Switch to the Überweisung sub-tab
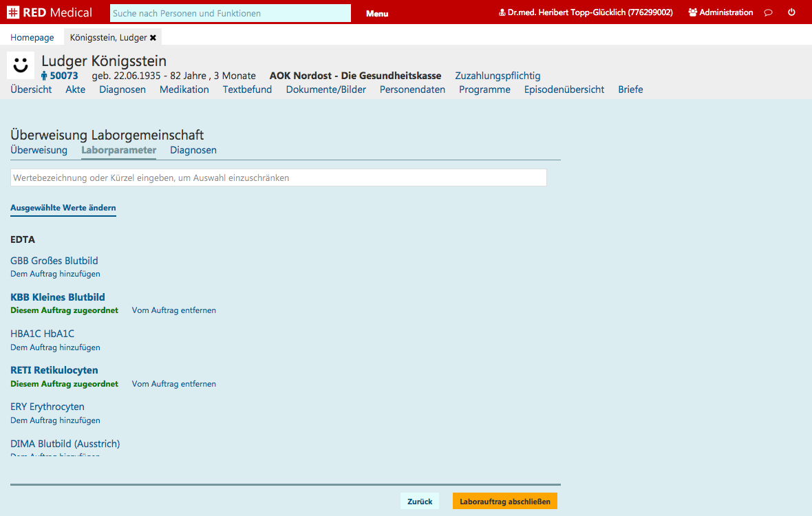This screenshot has width=812, height=516. coord(39,150)
